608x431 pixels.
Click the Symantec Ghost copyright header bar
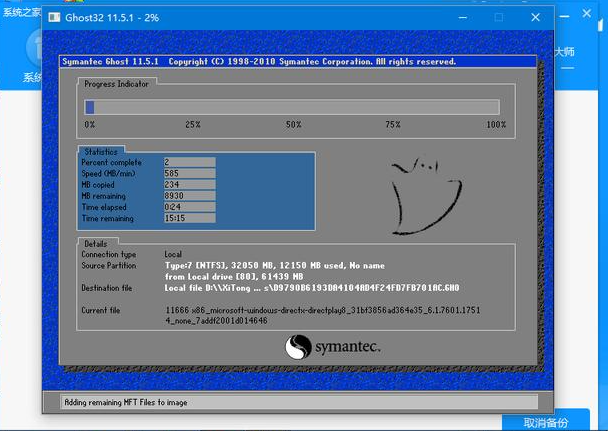pyautogui.click(x=258, y=61)
